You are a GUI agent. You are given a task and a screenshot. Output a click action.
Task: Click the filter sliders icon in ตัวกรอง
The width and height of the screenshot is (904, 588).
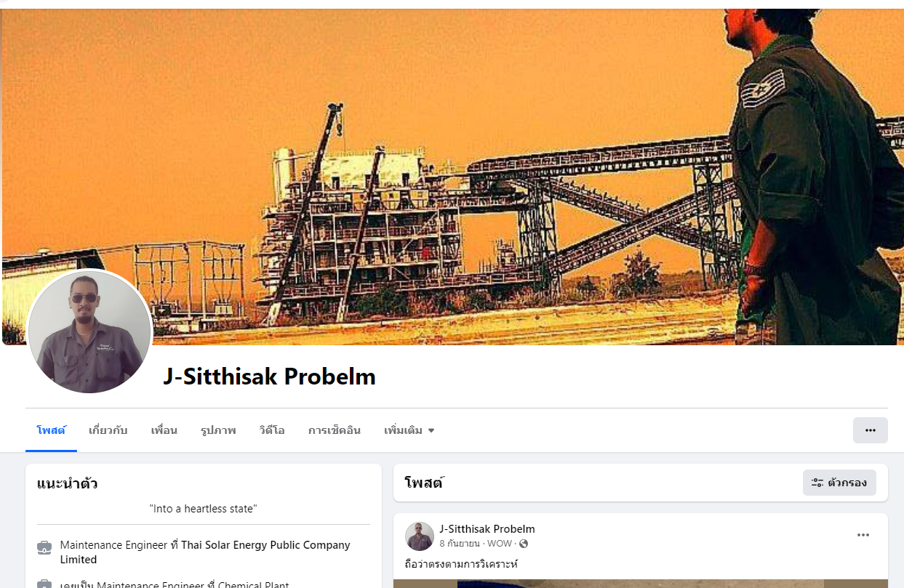pos(817,483)
